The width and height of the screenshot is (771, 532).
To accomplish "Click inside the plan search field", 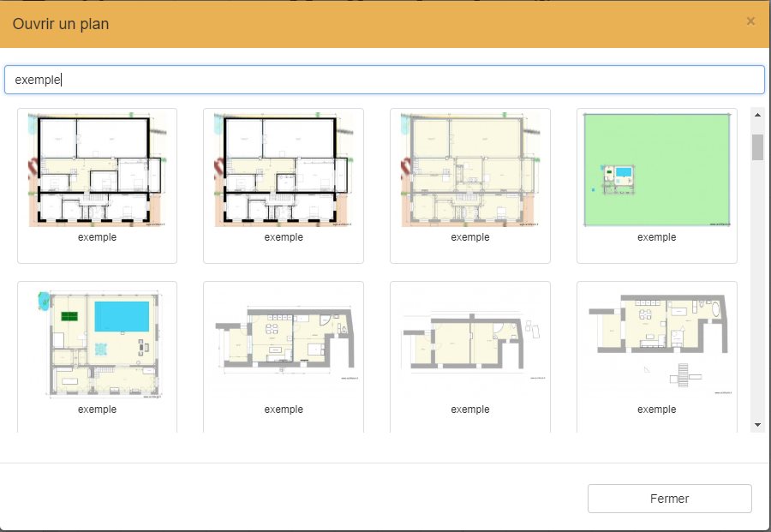I will (385, 79).
